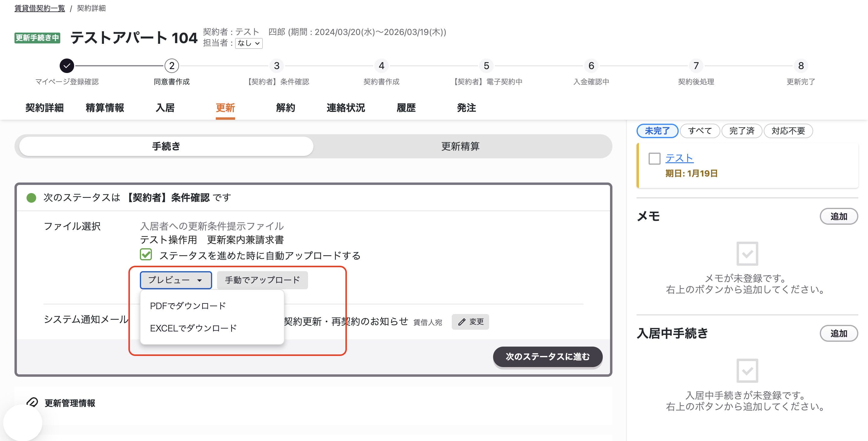Click 変更 button for notification mail
Screen dimensions: 868x441
click(470, 322)
